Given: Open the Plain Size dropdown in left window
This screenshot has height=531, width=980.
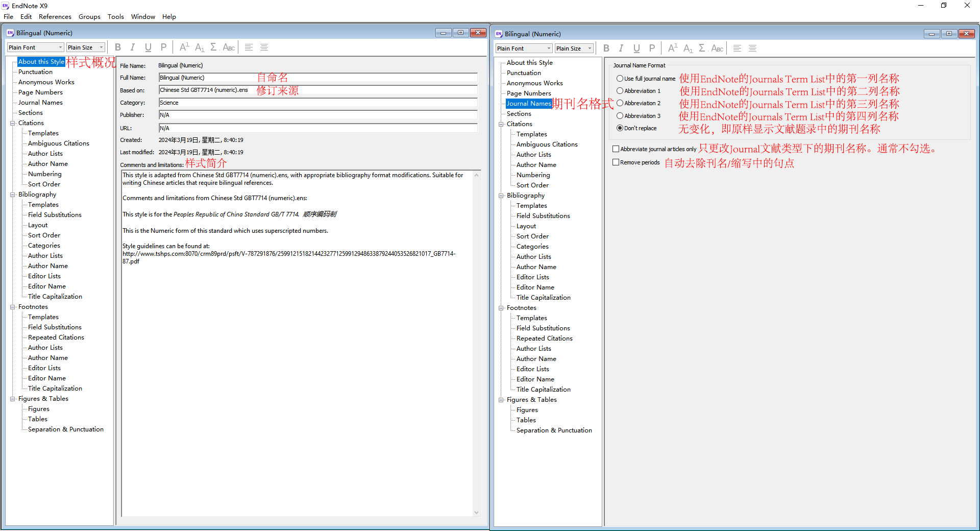Looking at the screenshot, I should click(x=85, y=47).
